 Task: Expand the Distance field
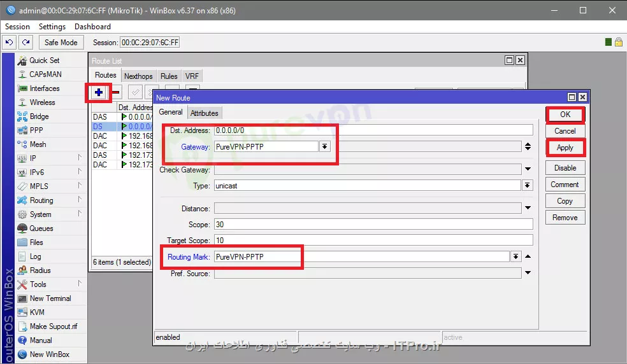point(528,207)
